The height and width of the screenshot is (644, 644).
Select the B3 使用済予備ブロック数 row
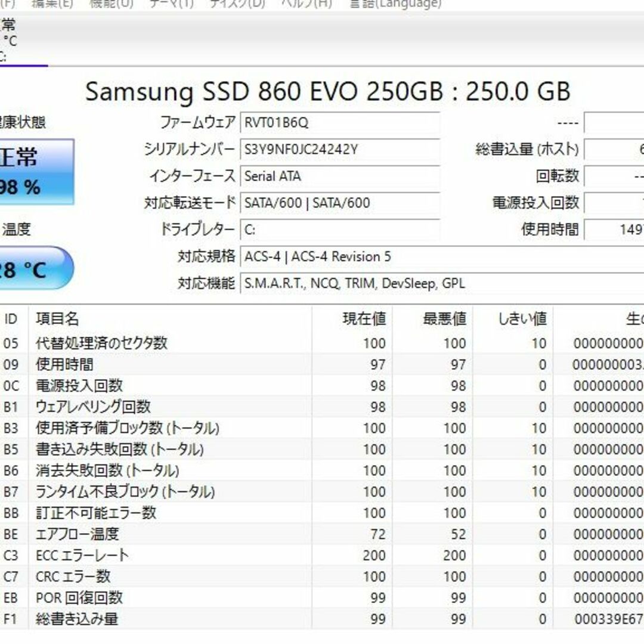(322, 428)
